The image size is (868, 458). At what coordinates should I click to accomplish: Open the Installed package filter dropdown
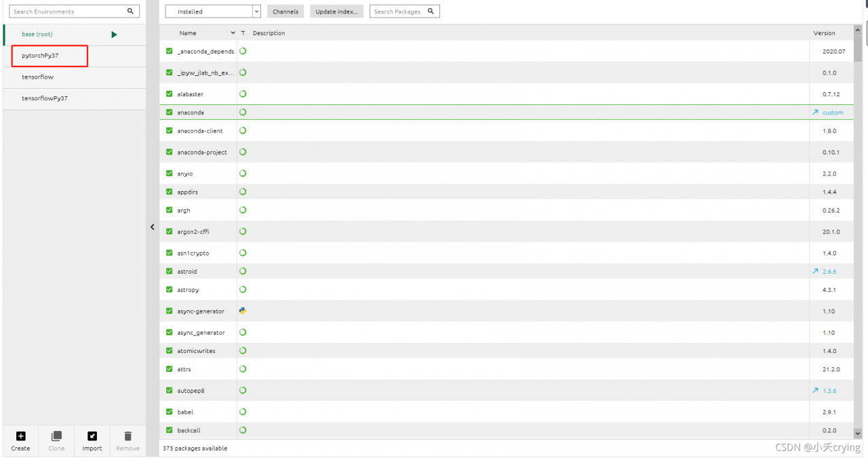(213, 12)
